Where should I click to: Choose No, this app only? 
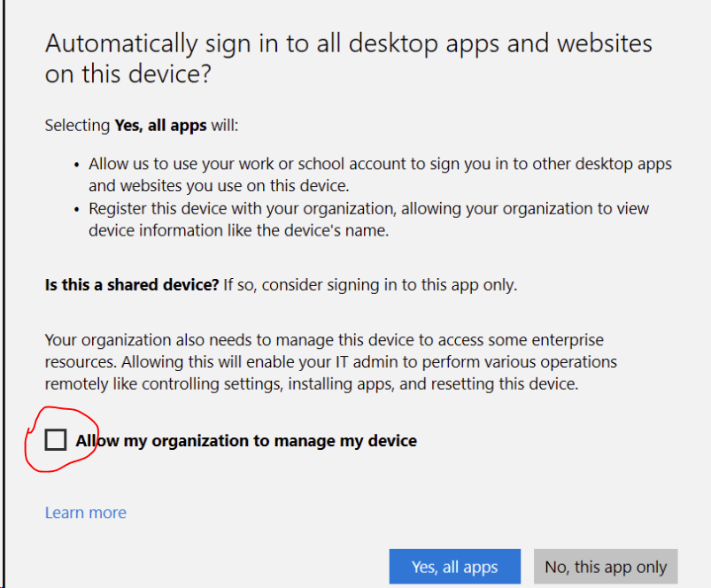pos(606,566)
